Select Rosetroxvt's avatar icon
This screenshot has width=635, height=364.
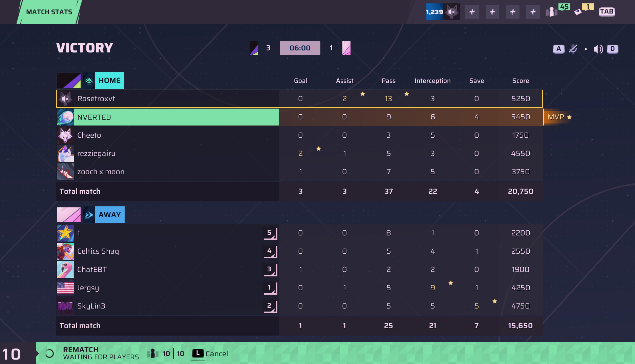point(65,99)
